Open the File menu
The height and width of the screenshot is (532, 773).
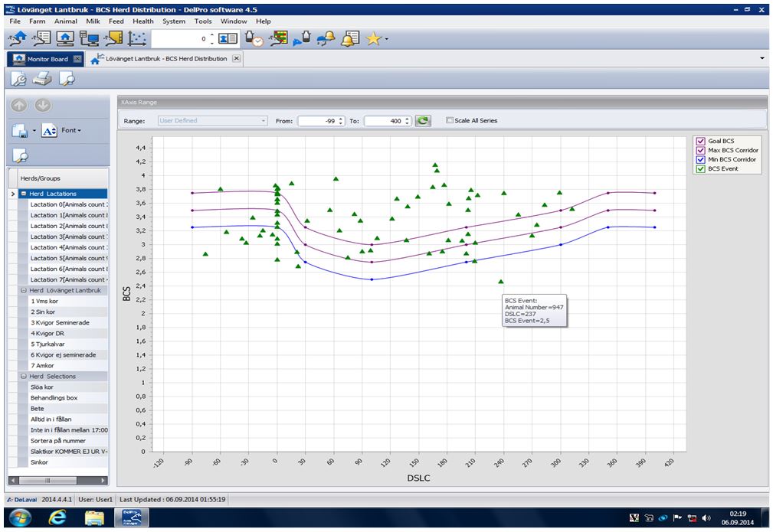pos(15,21)
